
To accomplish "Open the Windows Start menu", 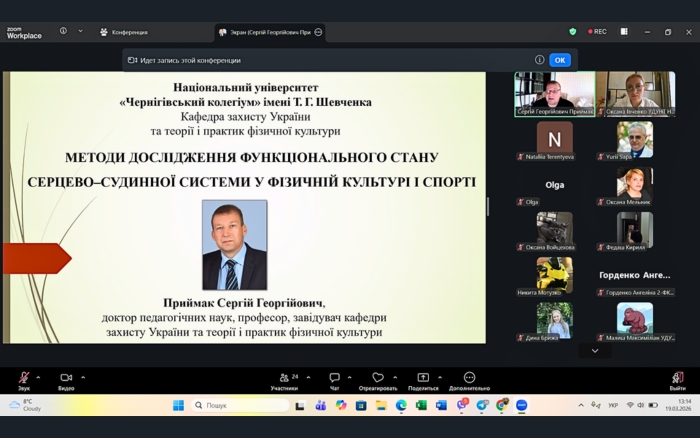I will pos(178,405).
